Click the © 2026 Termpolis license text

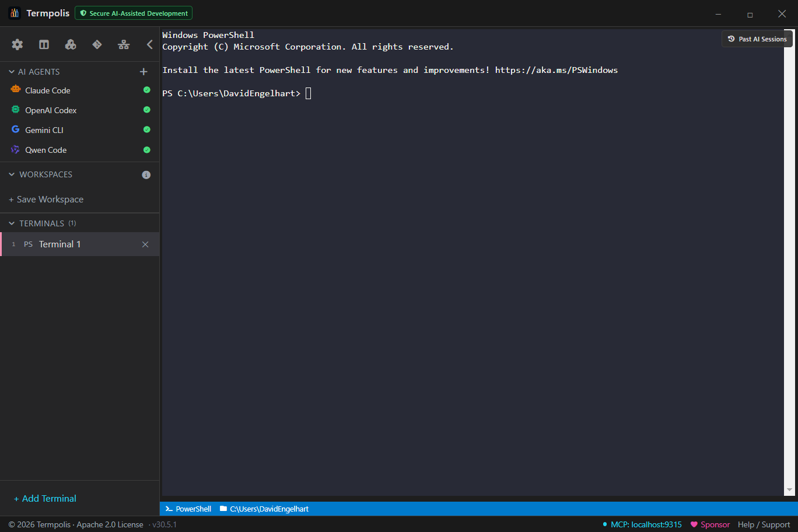click(76, 524)
